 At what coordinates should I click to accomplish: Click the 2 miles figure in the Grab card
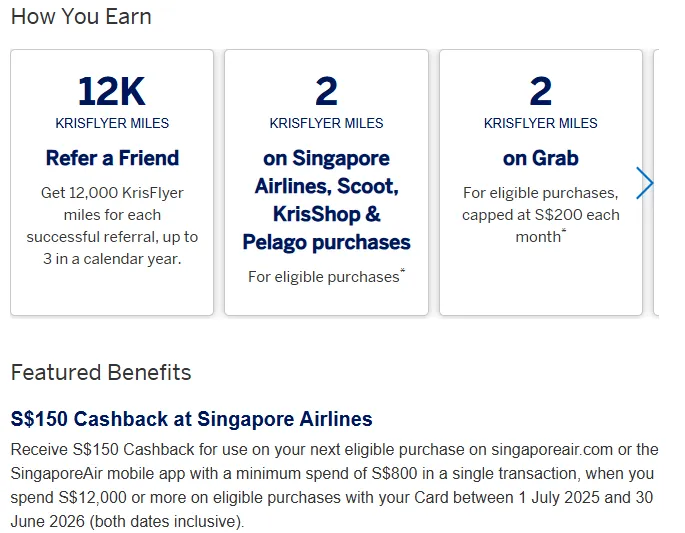(540, 92)
